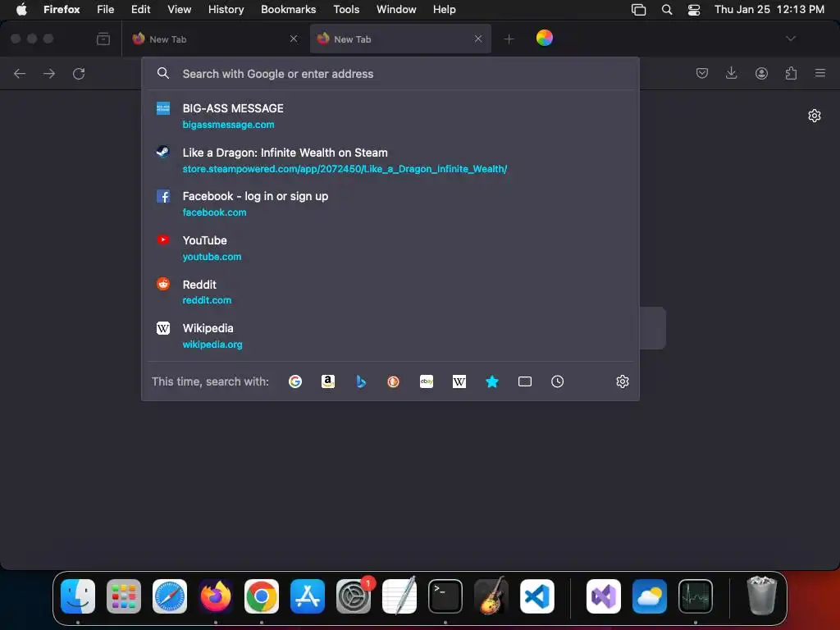Open the Apple menu
840x630 pixels.
pyautogui.click(x=21, y=9)
